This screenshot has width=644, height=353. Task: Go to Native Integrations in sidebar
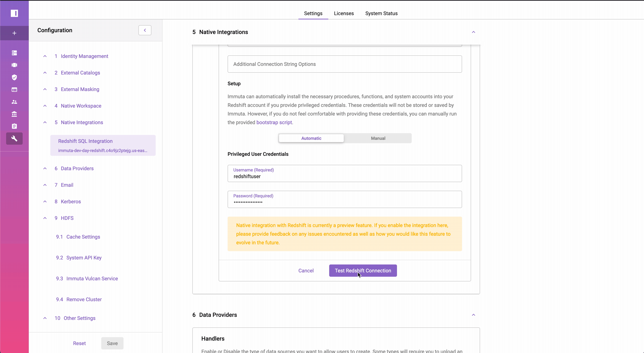[x=79, y=122]
